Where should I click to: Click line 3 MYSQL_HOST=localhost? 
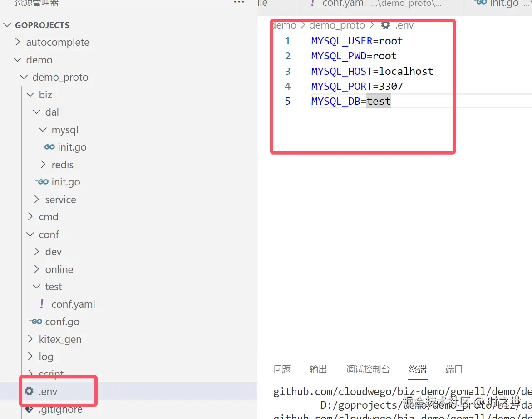point(372,71)
